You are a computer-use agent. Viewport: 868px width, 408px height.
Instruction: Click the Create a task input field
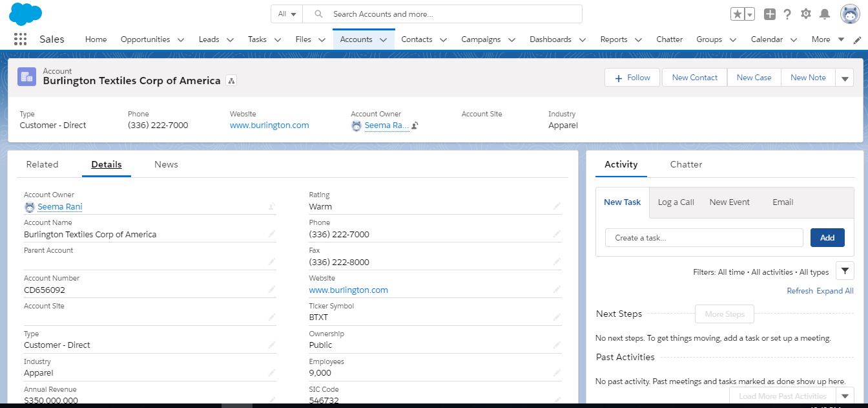[703, 237]
